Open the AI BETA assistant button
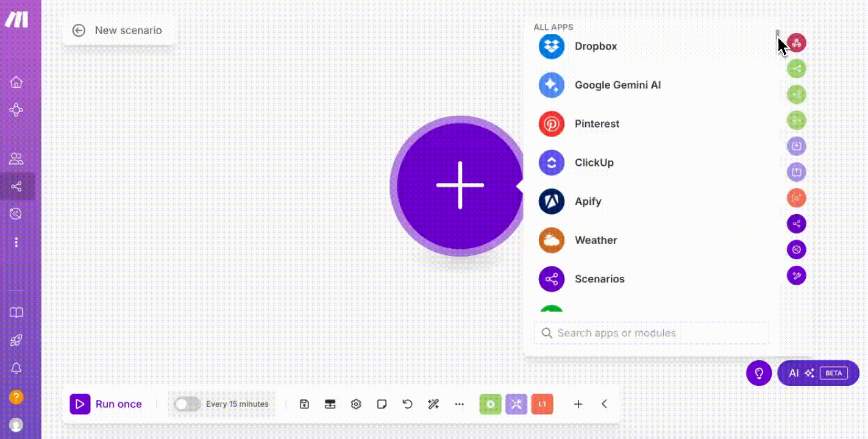This screenshot has width=868, height=439. pos(818,373)
